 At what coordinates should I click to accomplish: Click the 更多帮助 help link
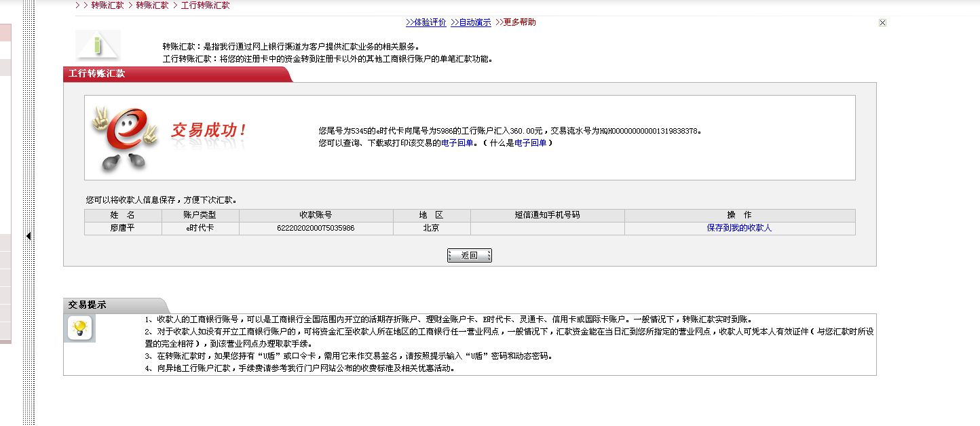tap(515, 22)
